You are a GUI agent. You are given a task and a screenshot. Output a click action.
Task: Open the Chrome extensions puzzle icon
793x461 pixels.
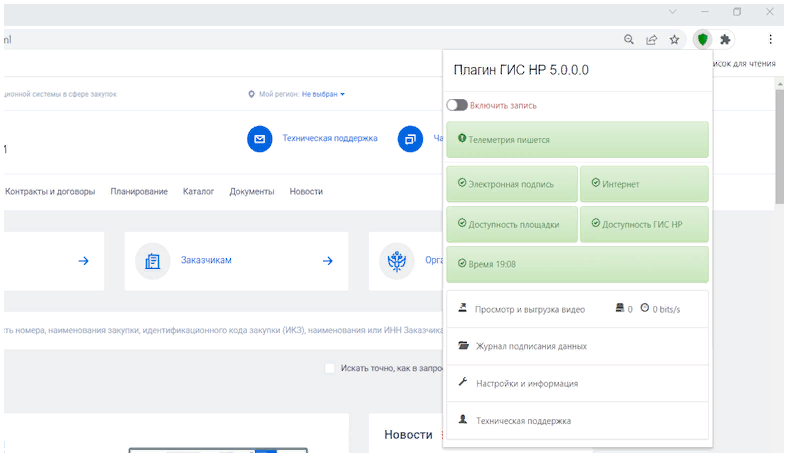click(x=726, y=40)
